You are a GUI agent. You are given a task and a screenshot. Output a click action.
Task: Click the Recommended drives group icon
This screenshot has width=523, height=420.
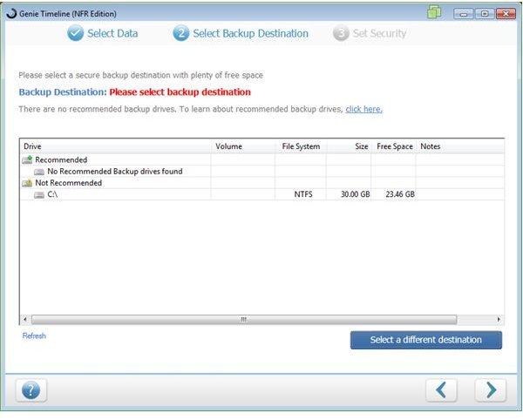[27, 160]
